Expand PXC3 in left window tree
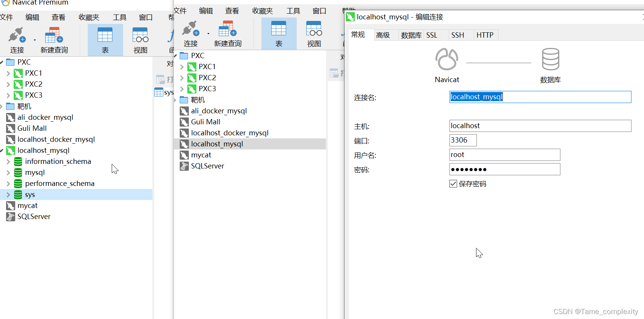The height and width of the screenshot is (319, 644). pos(8,95)
